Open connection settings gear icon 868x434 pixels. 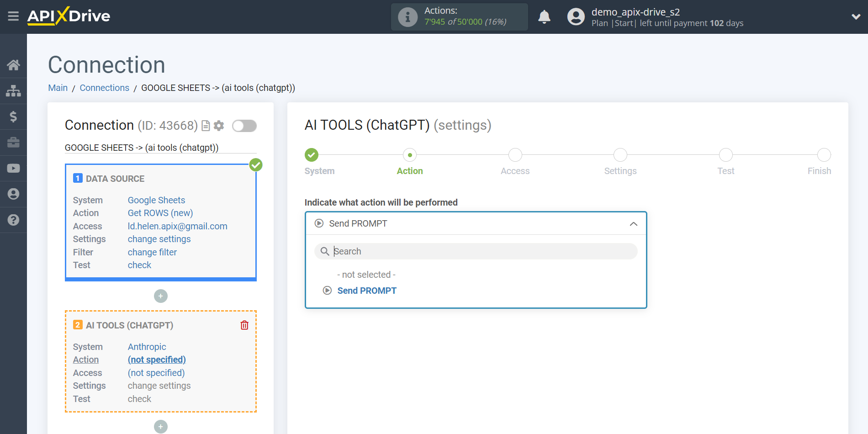[219, 126]
